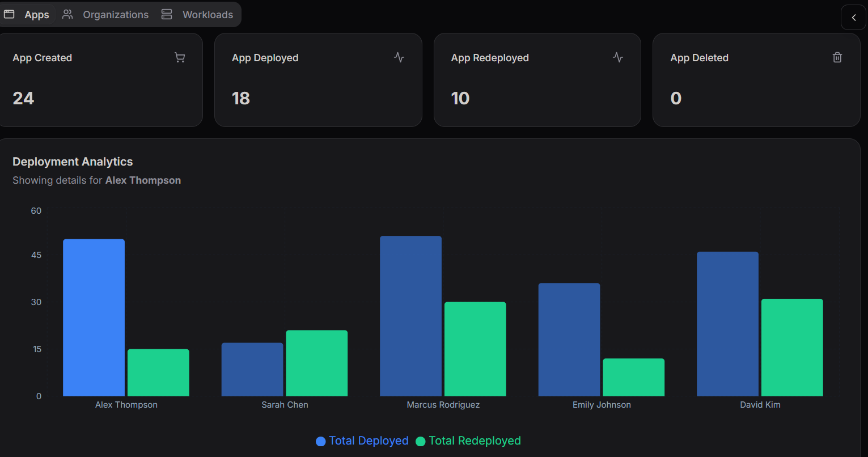Image resolution: width=868 pixels, height=457 pixels.
Task: Open the App Deployed stat card
Action: coord(318,80)
